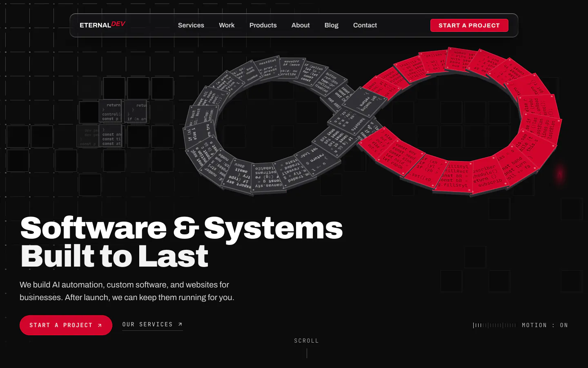Toggle the Motion: On switch
This screenshot has width=588, height=368.
click(520, 325)
